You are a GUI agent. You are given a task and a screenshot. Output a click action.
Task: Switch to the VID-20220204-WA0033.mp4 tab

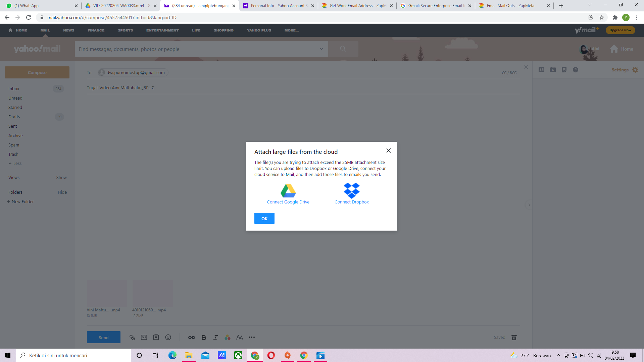pos(120,6)
